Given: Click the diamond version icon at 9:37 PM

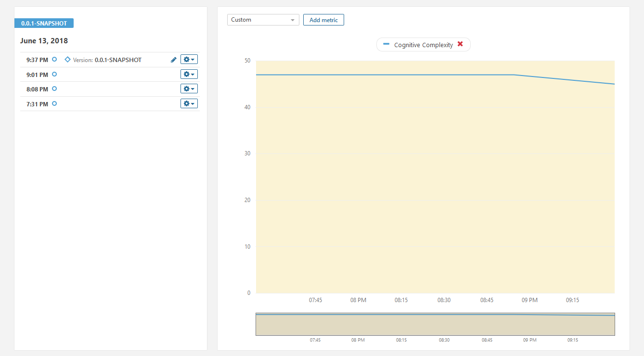Looking at the screenshot, I should coord(67,60).
